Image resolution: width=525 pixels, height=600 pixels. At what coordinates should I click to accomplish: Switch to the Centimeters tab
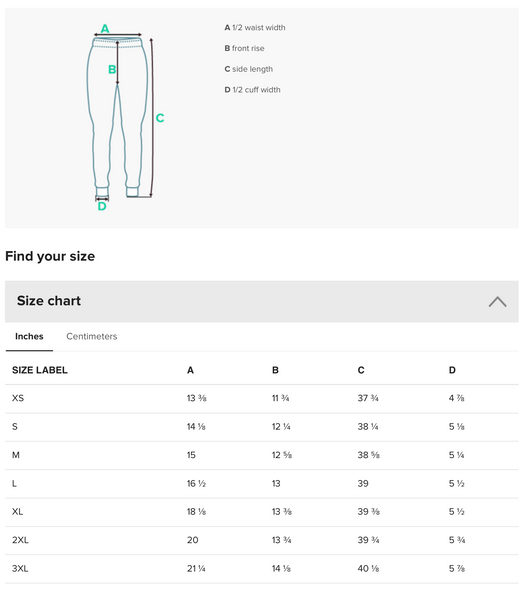click(x=91, y=336)
